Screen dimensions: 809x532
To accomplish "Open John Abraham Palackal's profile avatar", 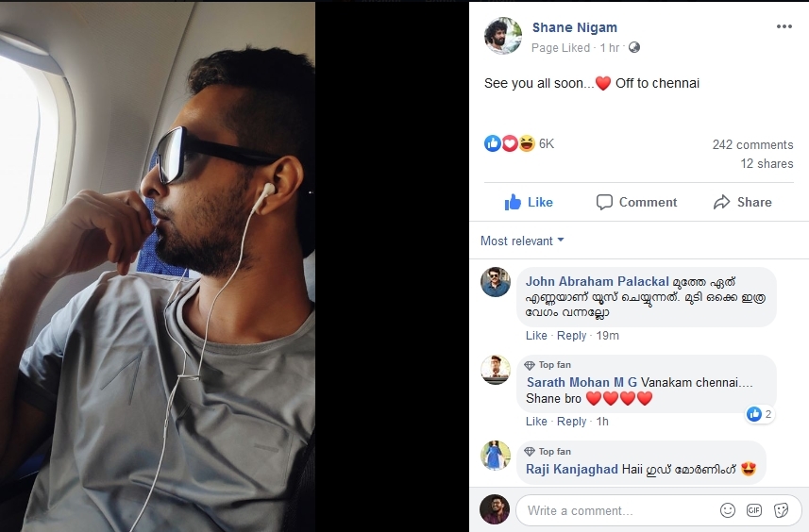I will pyautogui.click(x=496, y=282).
